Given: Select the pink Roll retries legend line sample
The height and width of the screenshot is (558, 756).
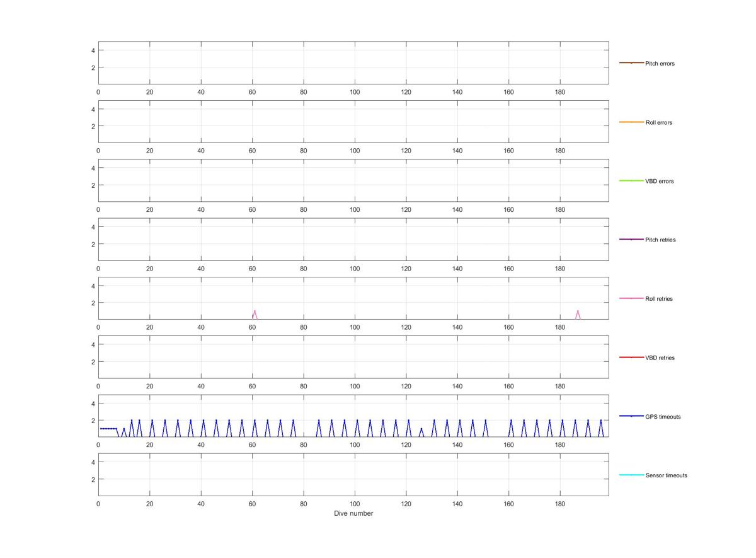Looking at the screenshot, I should [631, 298].
